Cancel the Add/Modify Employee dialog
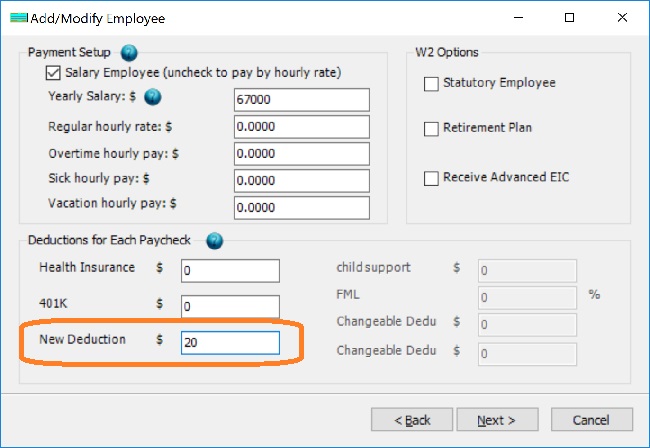 pos(591,420)
